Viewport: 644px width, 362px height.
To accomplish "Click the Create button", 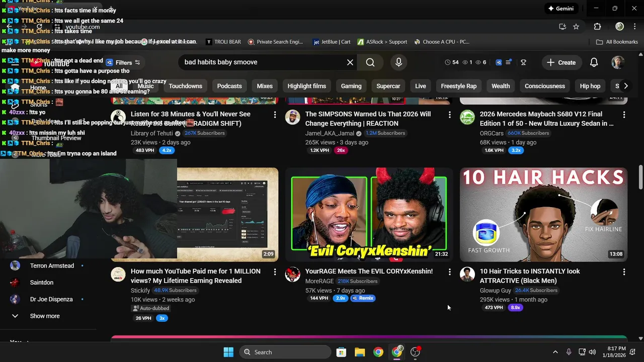I will 561,62.
